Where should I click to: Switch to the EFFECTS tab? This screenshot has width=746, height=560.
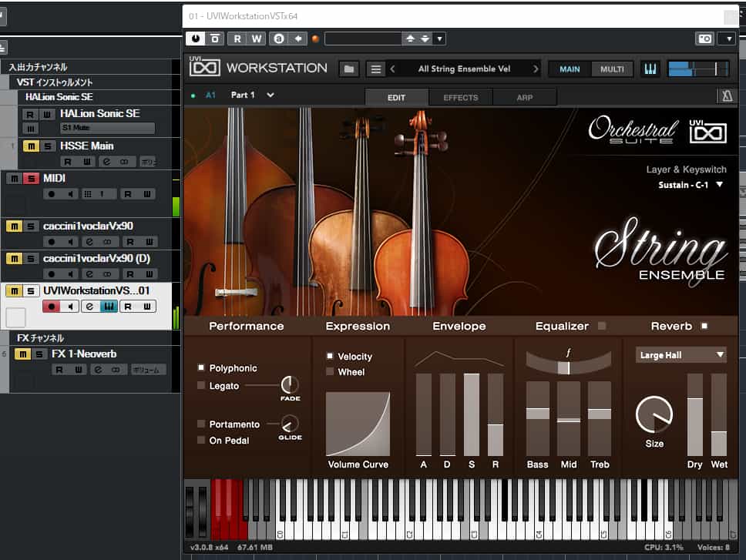pyautogui.click(x=460, y=98)
